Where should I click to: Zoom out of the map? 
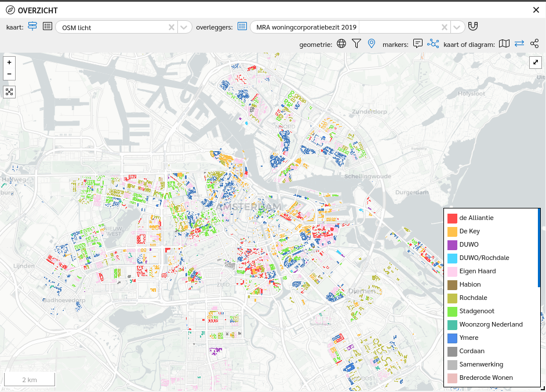[9, 74]
